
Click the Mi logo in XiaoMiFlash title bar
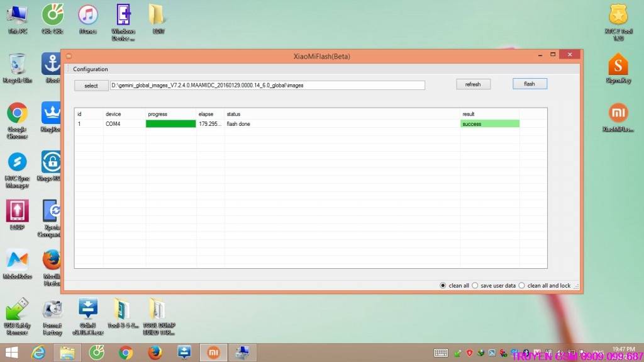pos(69,56)
